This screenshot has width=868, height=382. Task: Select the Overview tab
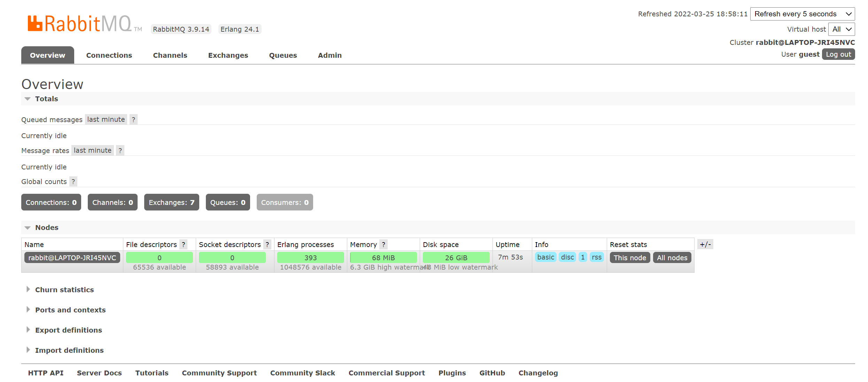point(48,55)
